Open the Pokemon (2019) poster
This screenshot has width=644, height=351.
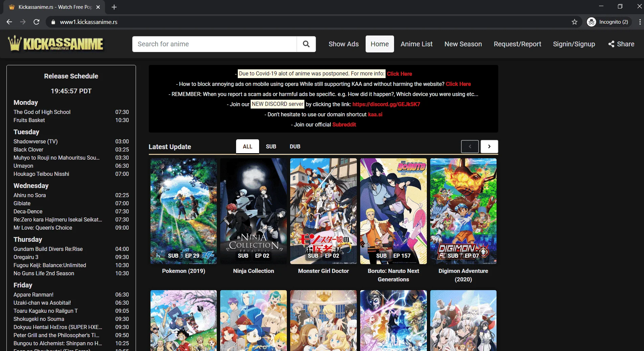point(184,211)
